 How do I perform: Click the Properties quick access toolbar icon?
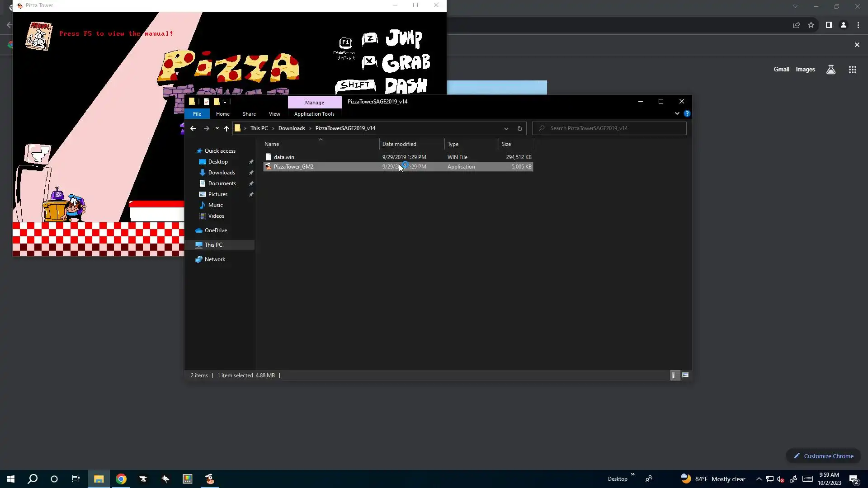point(207,102)
